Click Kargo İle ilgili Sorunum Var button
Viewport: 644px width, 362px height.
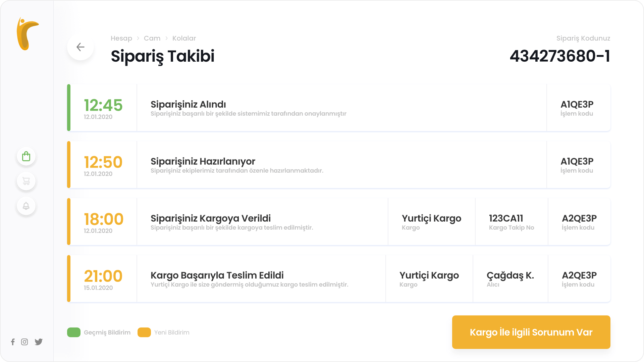(531, 332)
